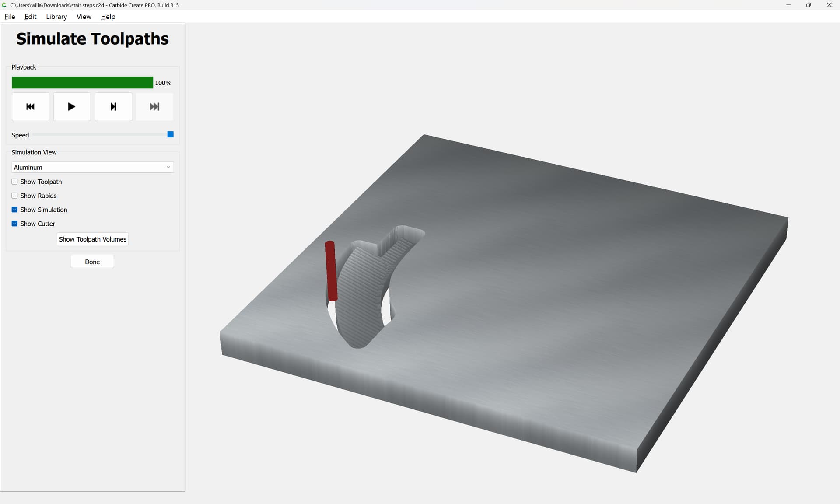Skip simulation to the end
Screen dimensions: 840x504
point(154,106)
